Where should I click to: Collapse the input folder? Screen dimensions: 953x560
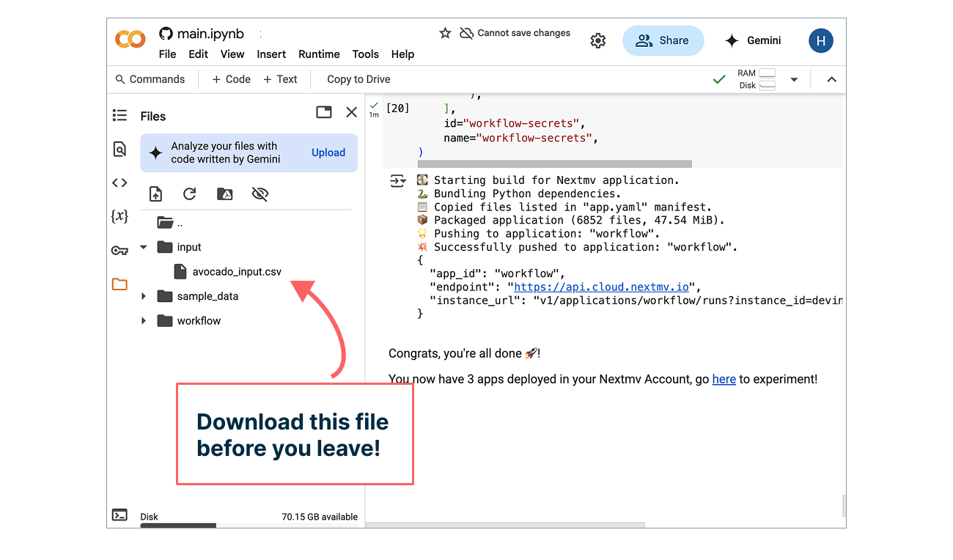click(x=144, y=248)
